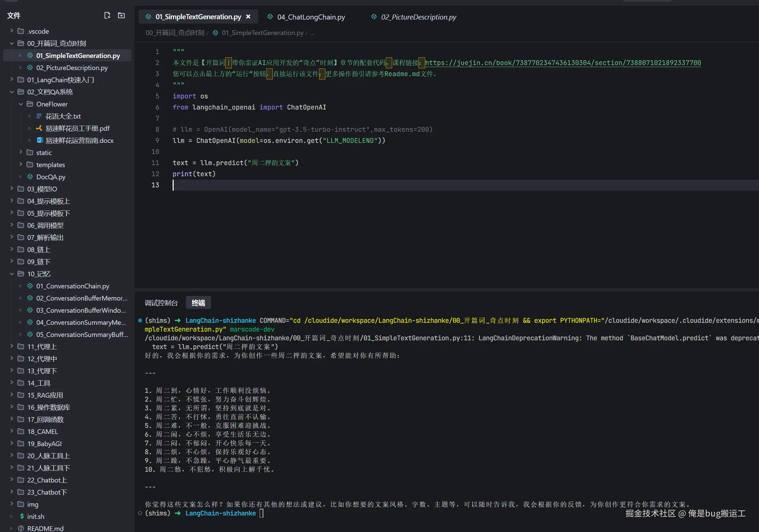Screen dimensions: 759x532
Task: Select the 终端 terminal tab
Action: tap(198, 303)
